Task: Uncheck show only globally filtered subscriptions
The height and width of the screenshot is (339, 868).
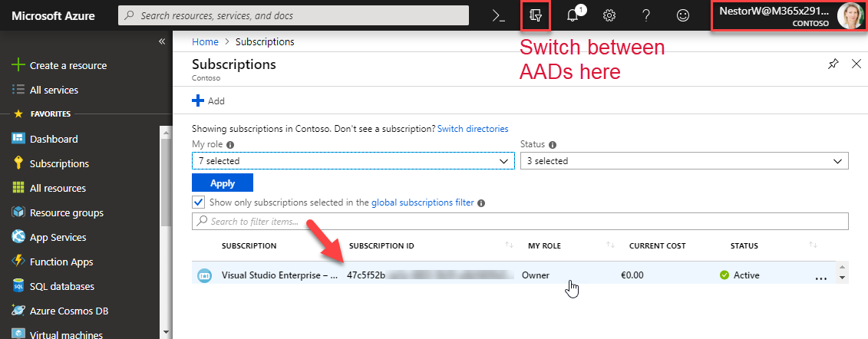Action: pos(199,202)
